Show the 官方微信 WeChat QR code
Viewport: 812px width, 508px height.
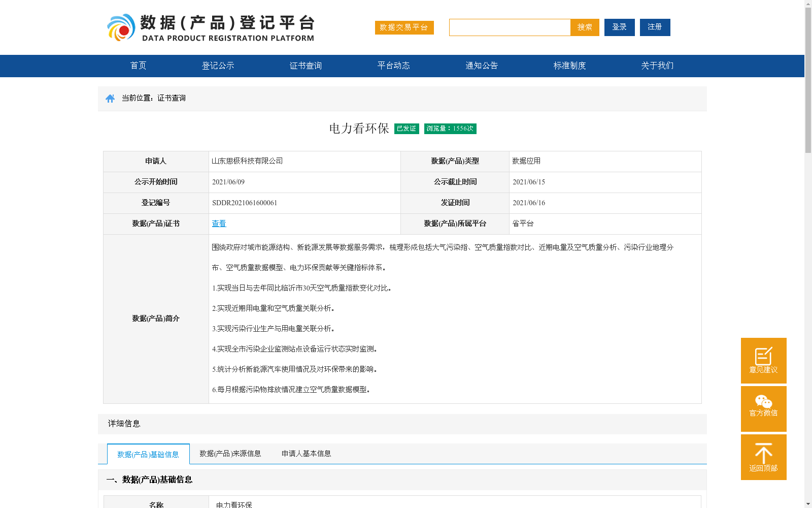coord(763,408)
